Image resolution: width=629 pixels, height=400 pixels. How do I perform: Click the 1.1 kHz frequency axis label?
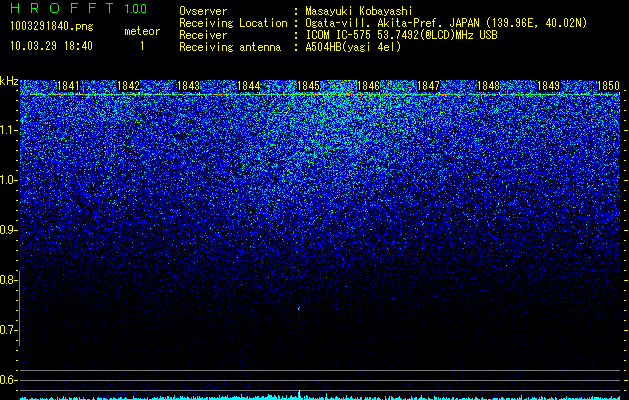tap(8, 130)
